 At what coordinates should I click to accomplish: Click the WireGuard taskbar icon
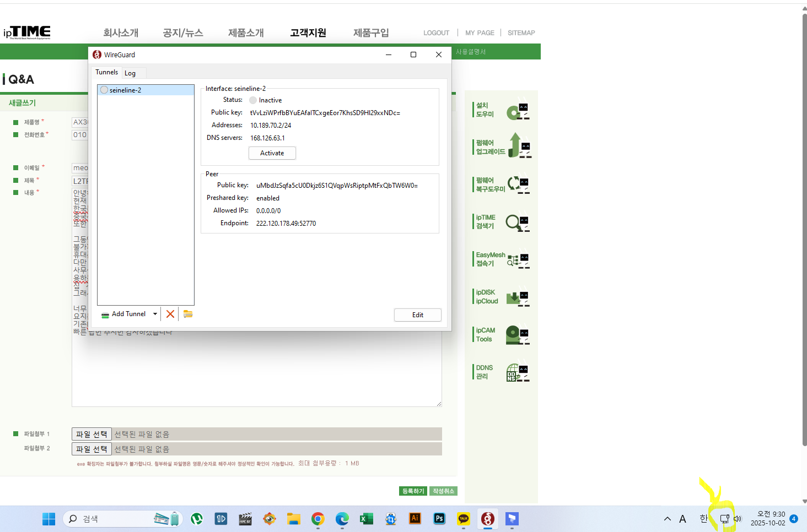488,519
